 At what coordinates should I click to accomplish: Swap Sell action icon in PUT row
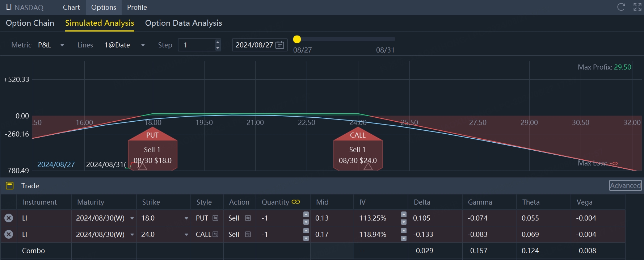(x=248, y=218)
